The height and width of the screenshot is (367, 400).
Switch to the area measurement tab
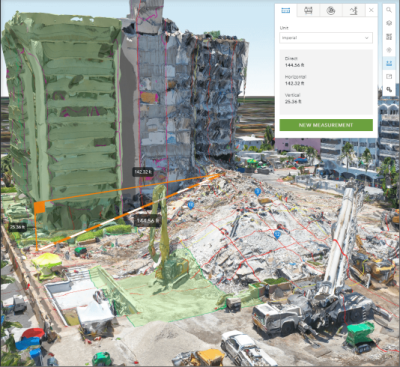tap(308, 10)
